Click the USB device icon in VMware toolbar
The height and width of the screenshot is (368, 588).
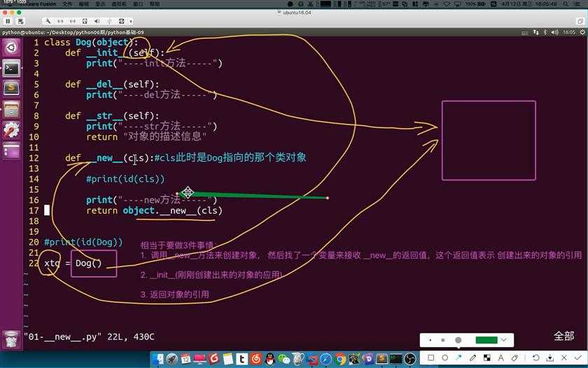(109, 21)
